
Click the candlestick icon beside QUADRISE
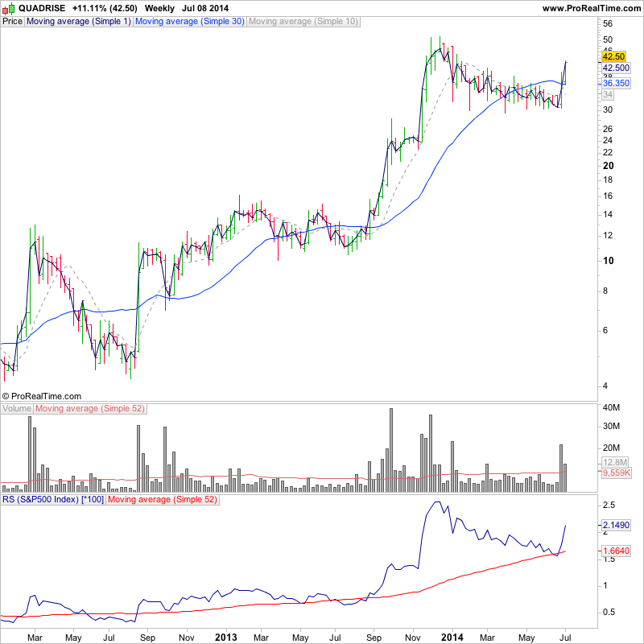[8, 8]
